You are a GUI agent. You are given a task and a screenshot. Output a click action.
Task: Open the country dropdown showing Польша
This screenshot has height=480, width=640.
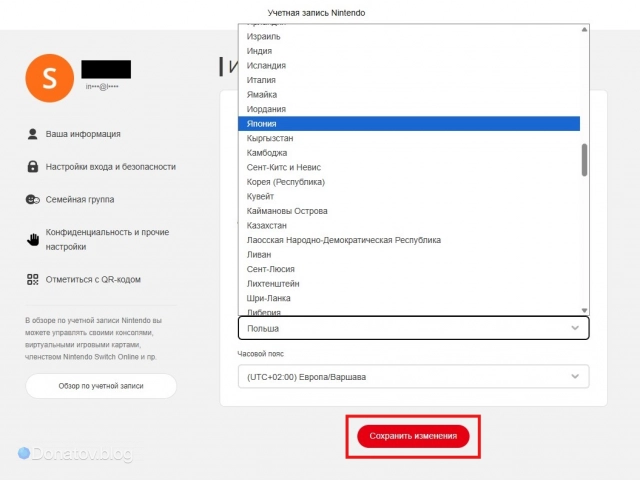tap(413, 328)
